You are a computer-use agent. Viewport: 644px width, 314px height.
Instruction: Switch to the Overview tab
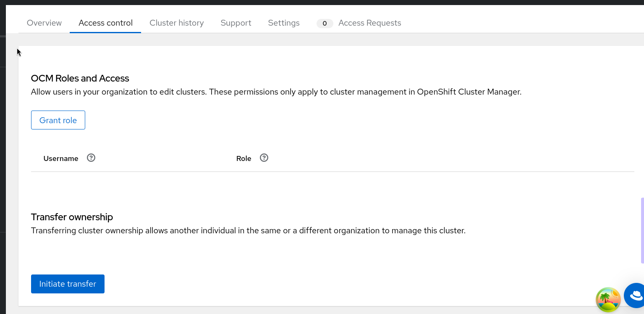44,23
